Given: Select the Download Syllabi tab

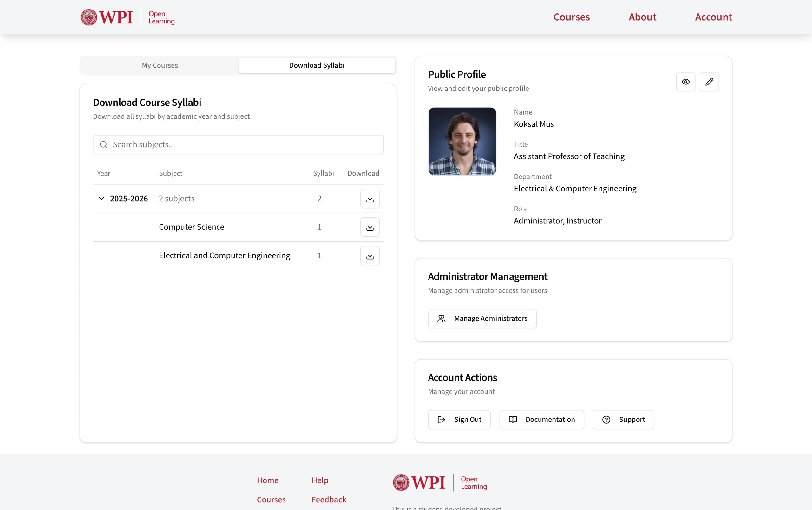Looking at the screenshot, I should click(316, 65).
